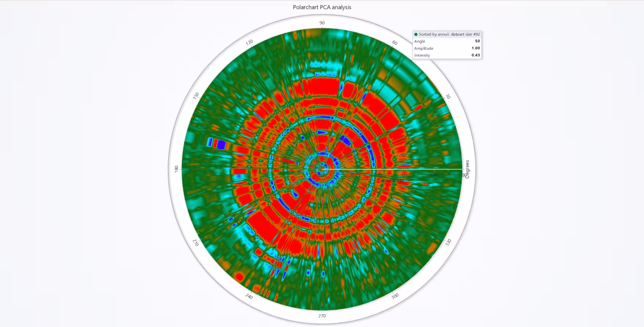Click the 0.40 amplitude tick label
The height and width of the screenshot is (327, 644).
coord(378,175)
